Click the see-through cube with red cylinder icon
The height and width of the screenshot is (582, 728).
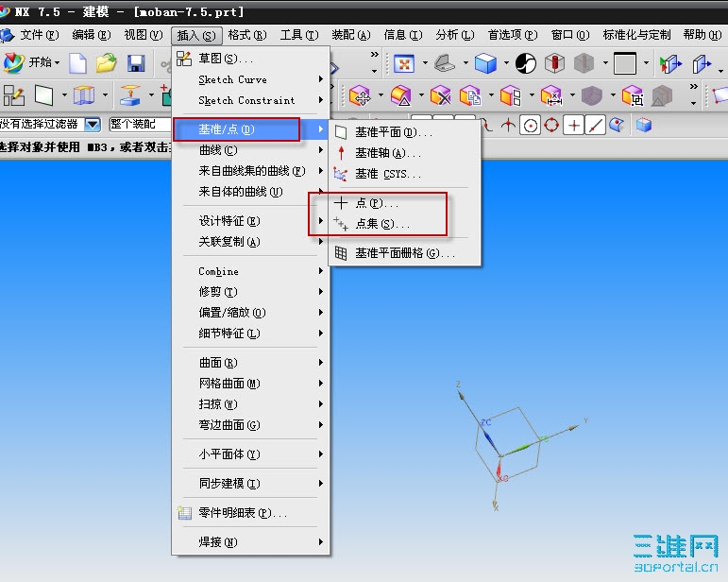pyautogui.click(x=554, y=63)
